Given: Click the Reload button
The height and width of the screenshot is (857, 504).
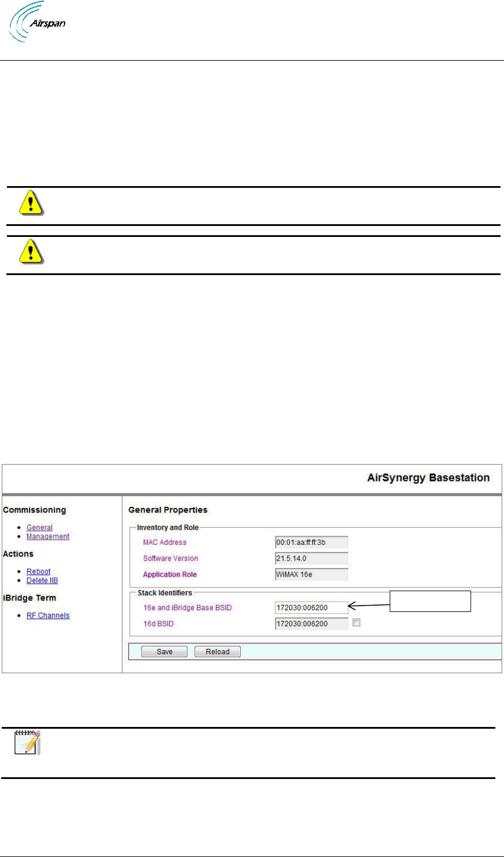Looking at the screenshot, I should click(218, 651).
